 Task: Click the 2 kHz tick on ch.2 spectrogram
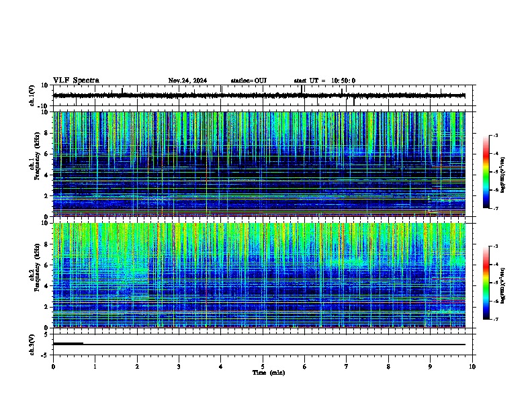(x=46, y=307)
